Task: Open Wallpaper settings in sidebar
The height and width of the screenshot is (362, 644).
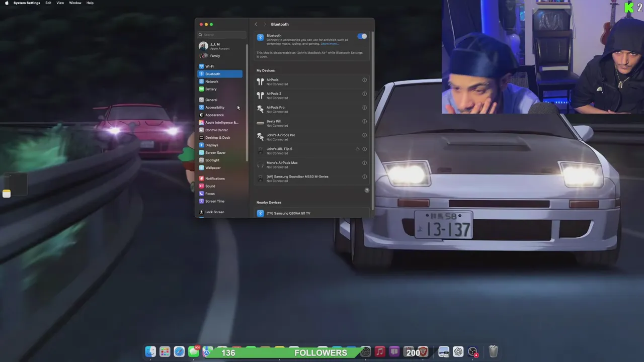Action: (220, 167)
